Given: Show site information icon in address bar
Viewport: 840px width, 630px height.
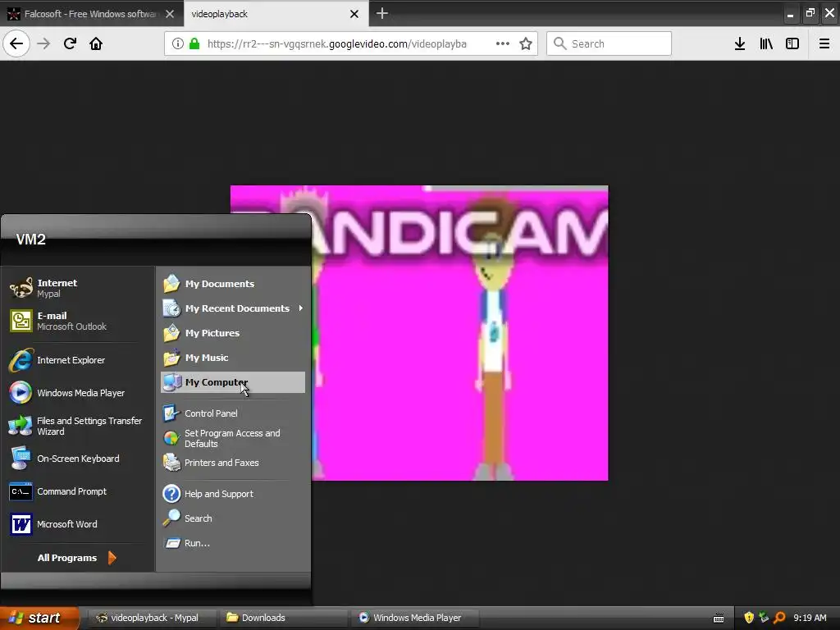Looking at the screenshot, I should pyautogui.click(x=178, y=43).
